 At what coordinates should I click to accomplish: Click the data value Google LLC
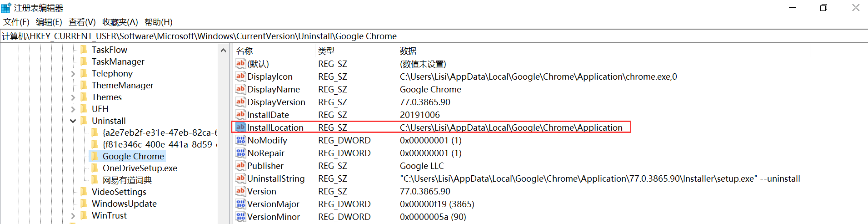pyautogui.click(x=422, y=166)
